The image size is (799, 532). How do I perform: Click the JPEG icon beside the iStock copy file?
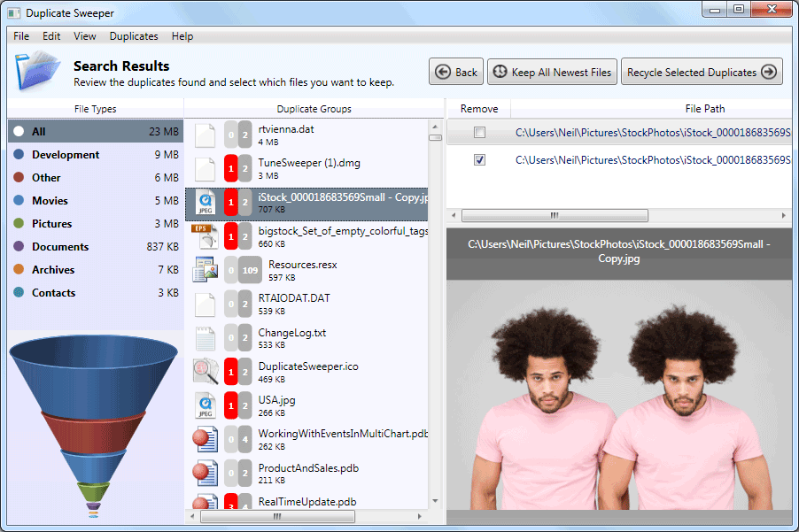click(206, 202)
